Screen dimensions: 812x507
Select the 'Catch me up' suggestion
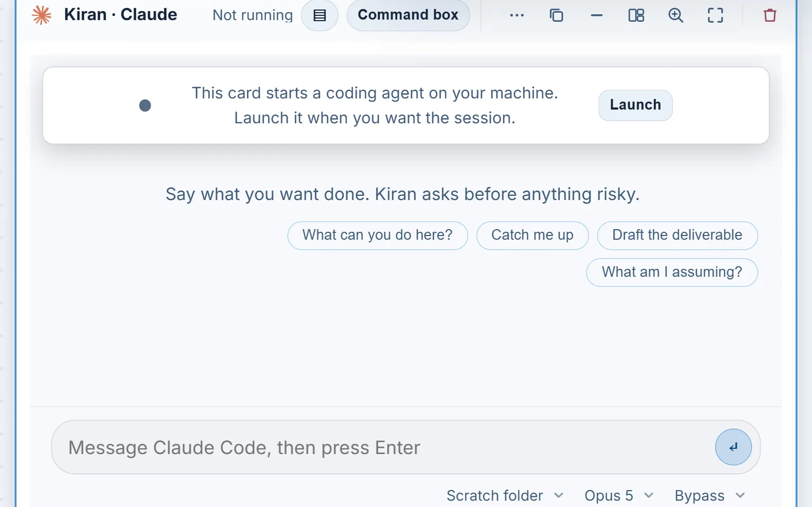532,235
